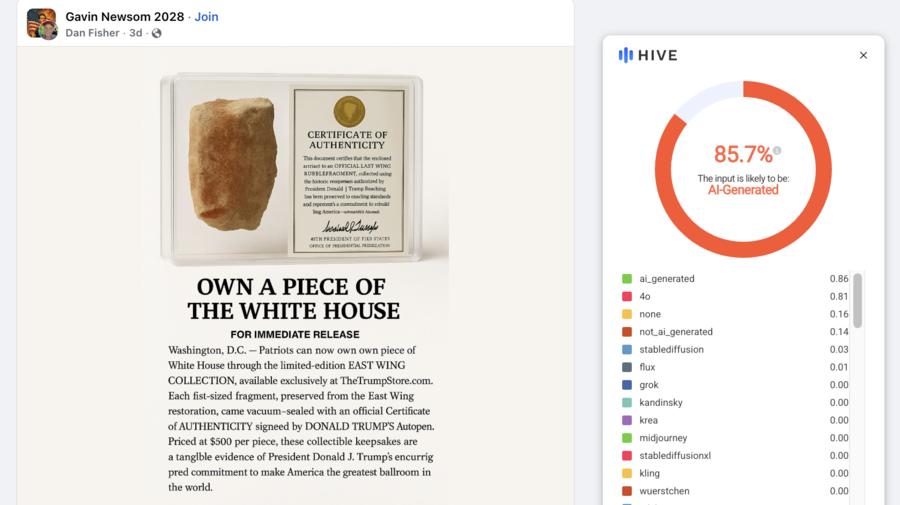This screenshot has width=900, height=505.
Task: Open Dan Fisher's profile
Action: pyautogui.click(x=92, y=33)
